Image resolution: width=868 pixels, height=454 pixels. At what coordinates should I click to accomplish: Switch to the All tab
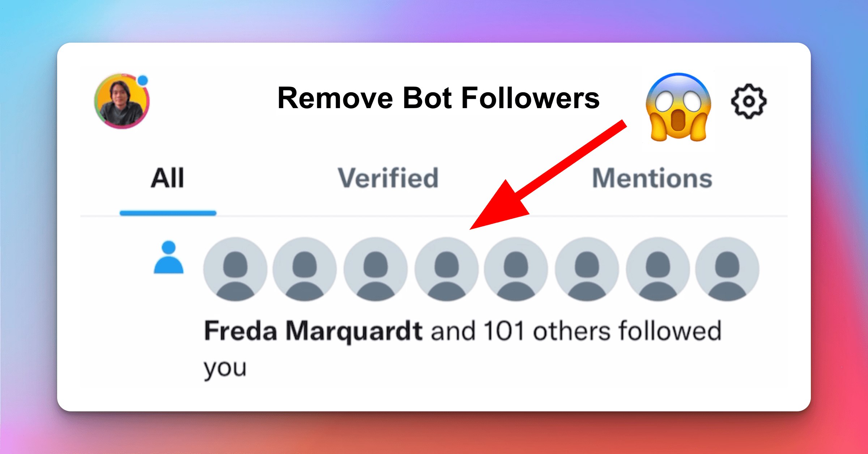(168, 178)
